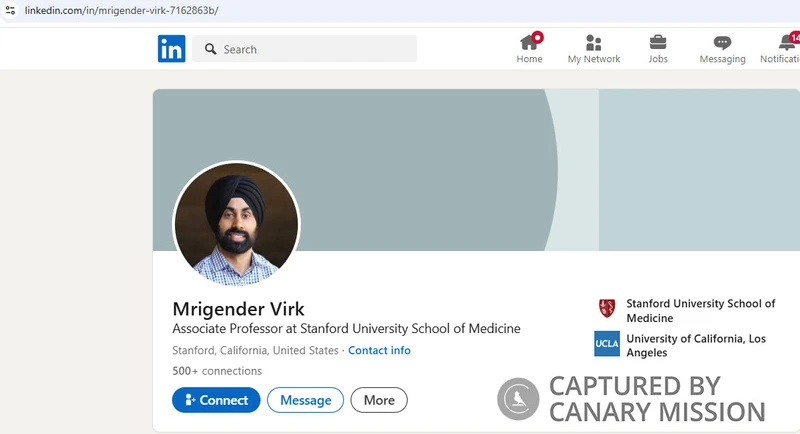Click the Message button
This screenshot has width=800, height=434.
click(x=305, y=400)
